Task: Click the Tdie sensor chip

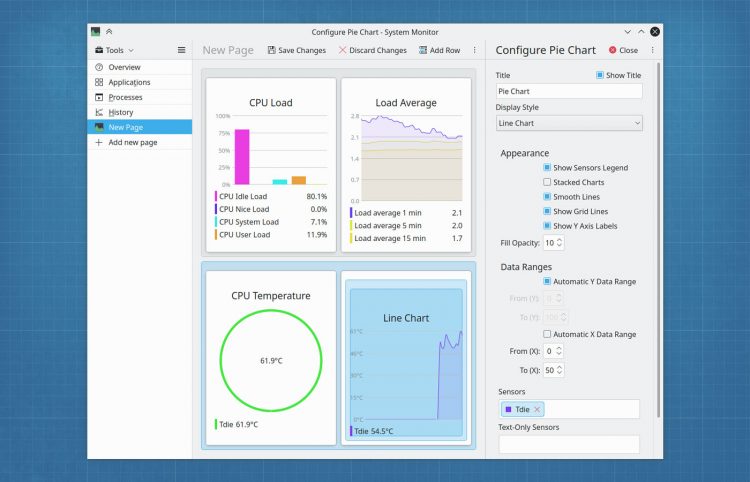Action: (x=522, y=409)
